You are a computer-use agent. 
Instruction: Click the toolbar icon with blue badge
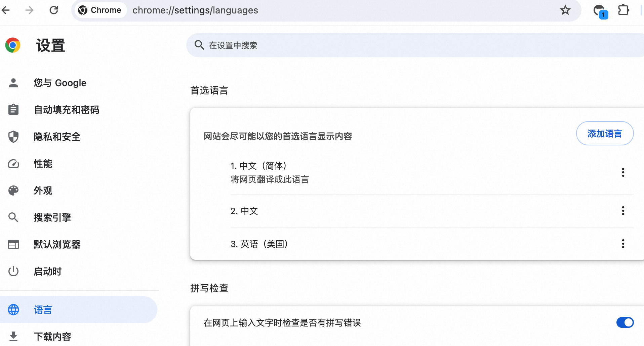click(x=600, y=11)
